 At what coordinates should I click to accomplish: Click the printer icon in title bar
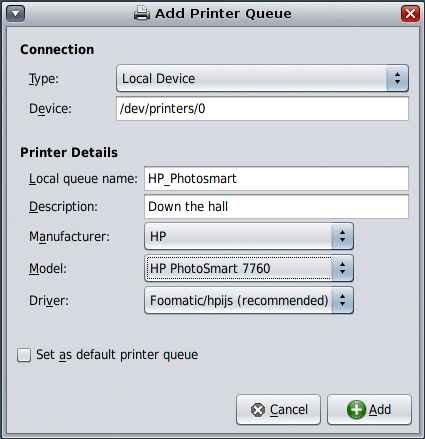pos(142,14)
